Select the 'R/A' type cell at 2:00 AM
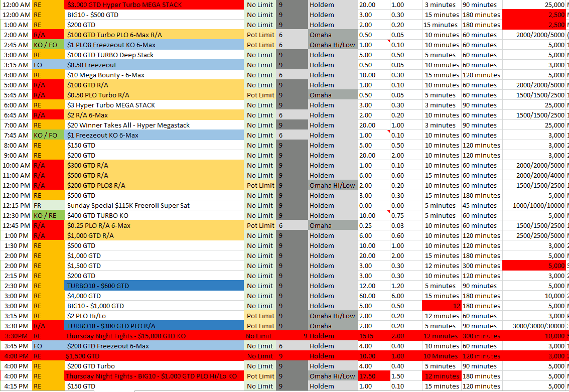The height and width of the screenshot is (392, 569). 48,35
